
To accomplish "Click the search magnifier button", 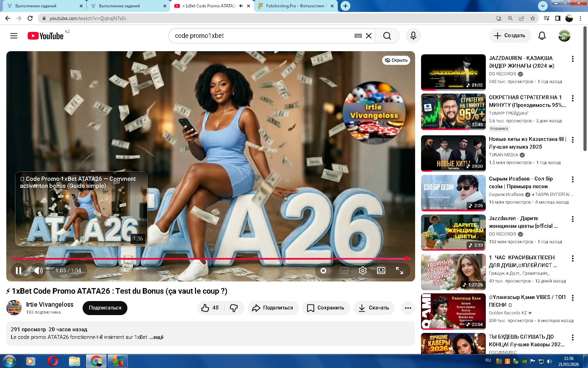I will 387,36.
